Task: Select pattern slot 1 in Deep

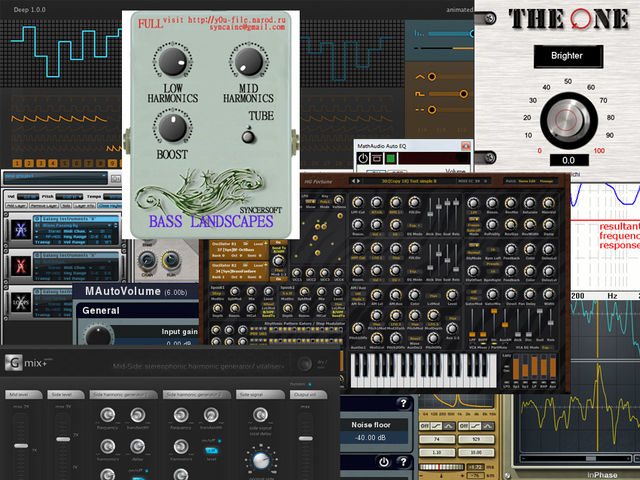Action: click(17, 163)
